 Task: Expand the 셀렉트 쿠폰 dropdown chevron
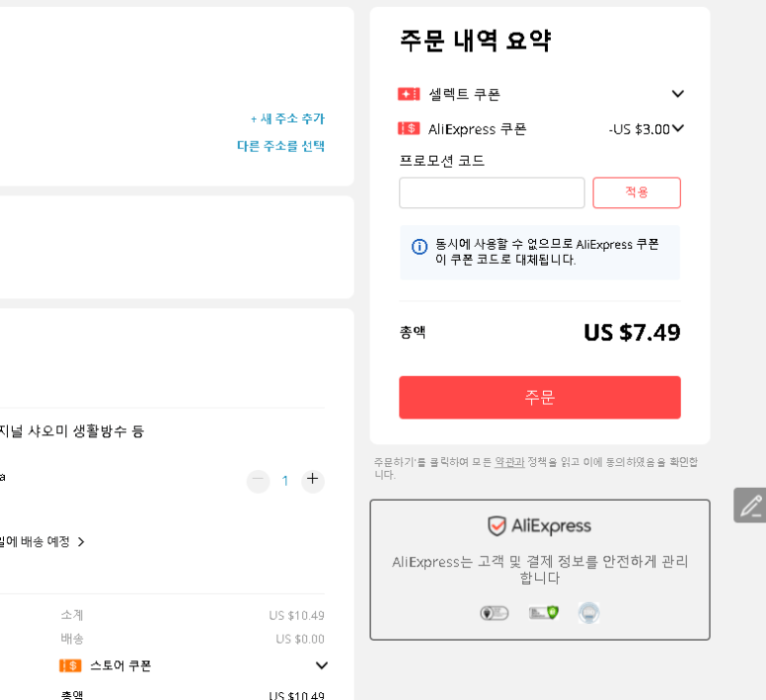(678, 94)
